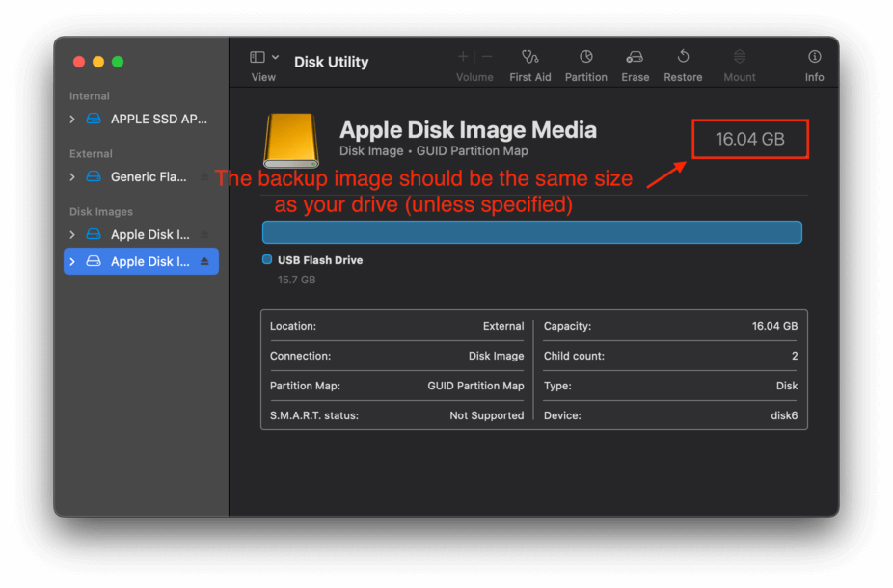Select the USB Flash Drive label
Image resolution: width=893 pixels, height=588 pixels.
(x=320, y=260)
